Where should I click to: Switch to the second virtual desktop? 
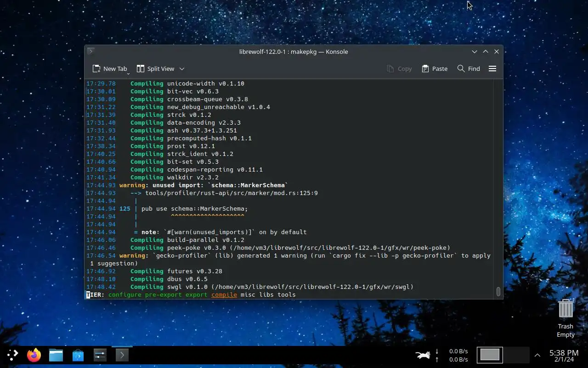516,355
